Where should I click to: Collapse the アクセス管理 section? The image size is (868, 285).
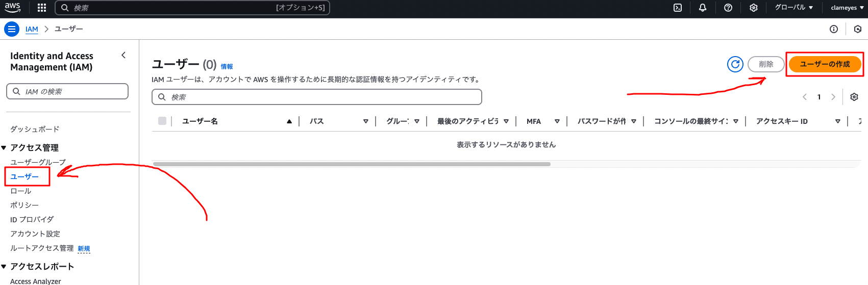point(4,148)
